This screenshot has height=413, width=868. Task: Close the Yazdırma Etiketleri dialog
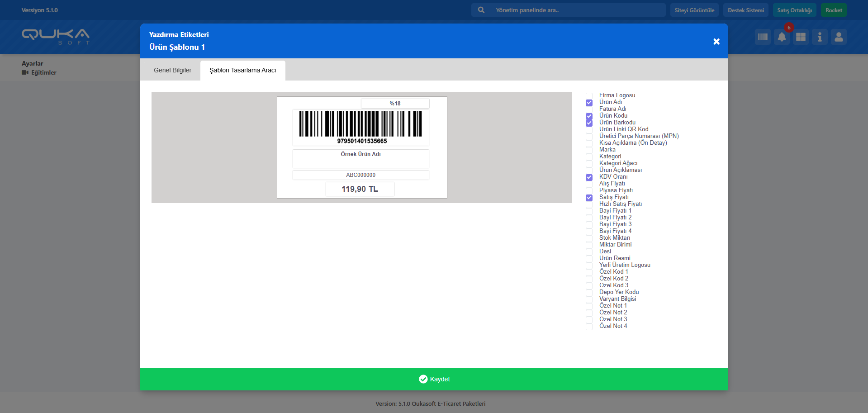[x=716, y=42]
